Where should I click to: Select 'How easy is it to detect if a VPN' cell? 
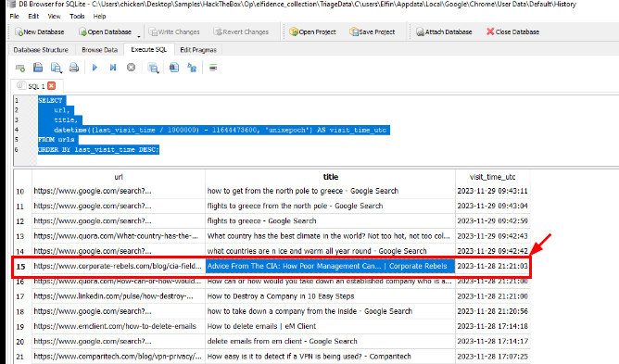(331, 357)
